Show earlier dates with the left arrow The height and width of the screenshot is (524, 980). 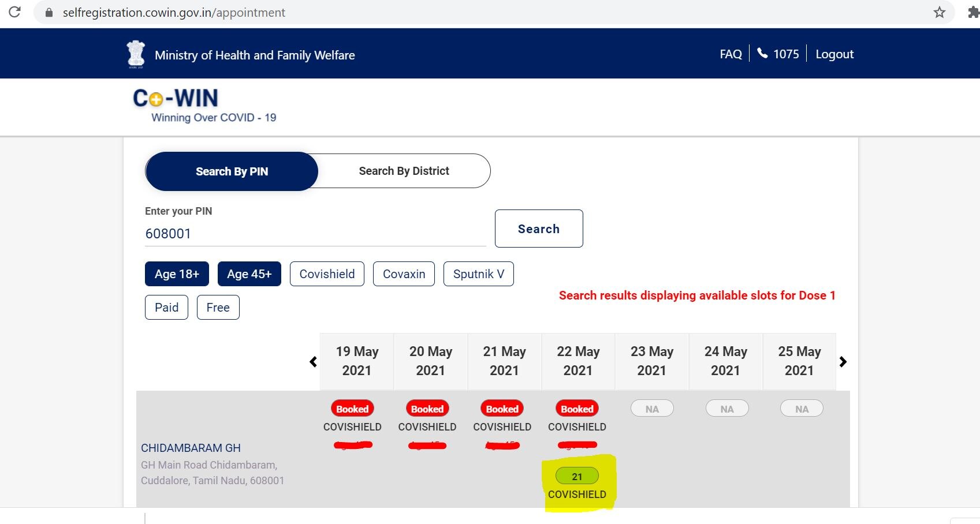pos(313,362)
